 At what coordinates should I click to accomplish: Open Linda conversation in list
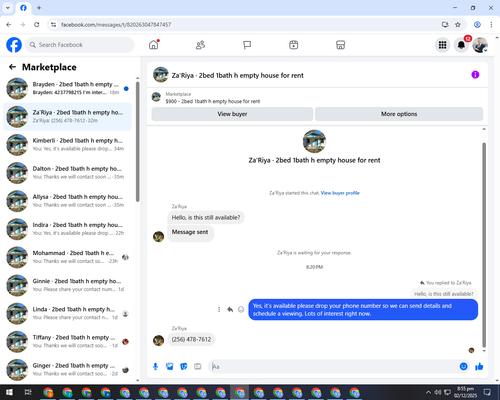(68, 313)
